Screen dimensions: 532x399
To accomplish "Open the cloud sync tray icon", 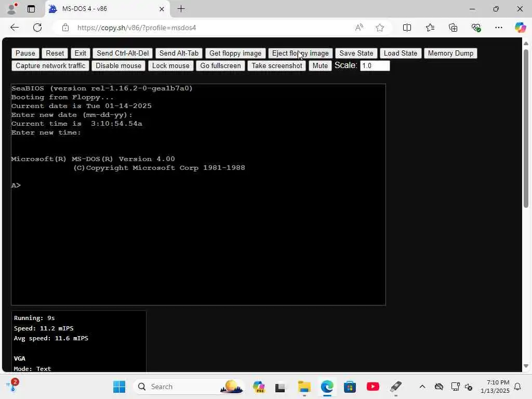I will coord(439,387).
